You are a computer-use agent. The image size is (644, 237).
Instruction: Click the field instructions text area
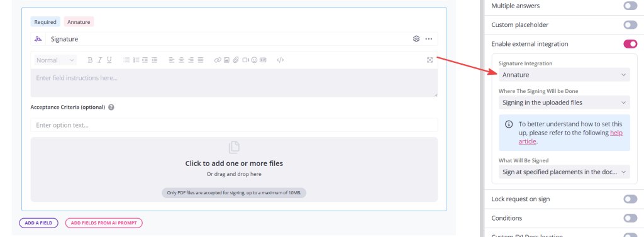click(234, 83)
